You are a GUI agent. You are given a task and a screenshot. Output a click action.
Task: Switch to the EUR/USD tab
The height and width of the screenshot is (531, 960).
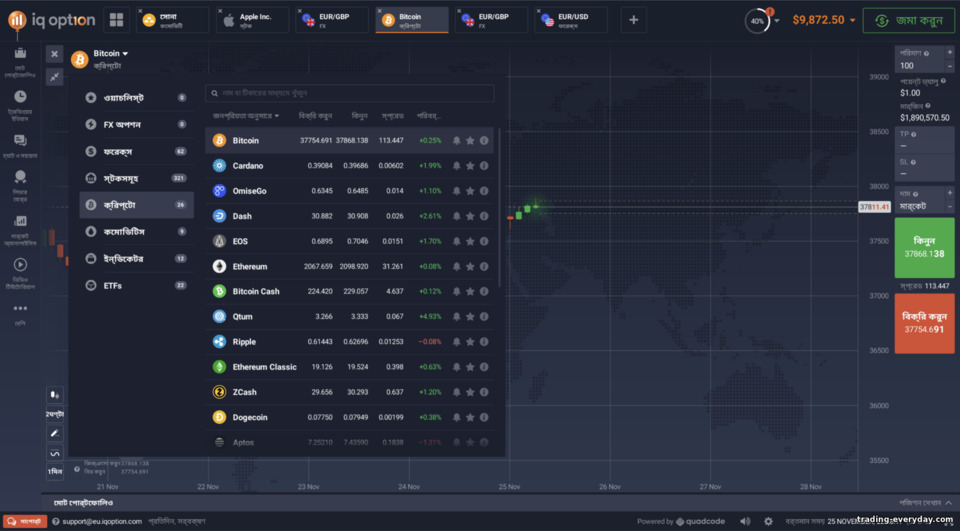[x=571, y=20]
